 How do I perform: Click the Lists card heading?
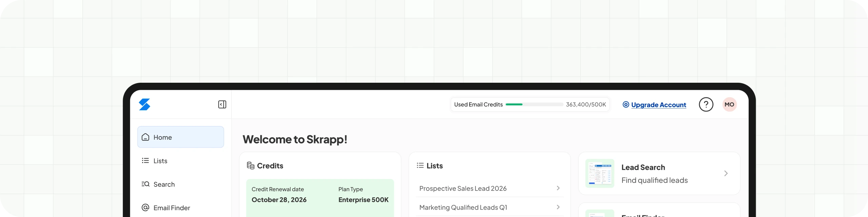pyautogui.click(x=435, y=165)
